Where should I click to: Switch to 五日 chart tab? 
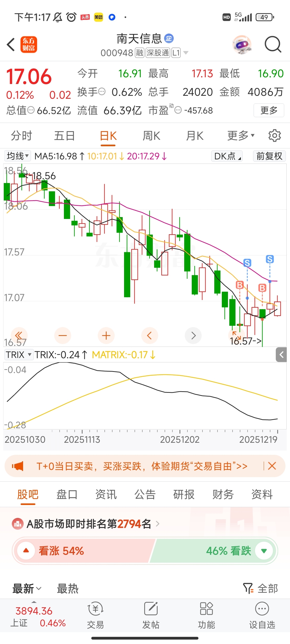64,136
